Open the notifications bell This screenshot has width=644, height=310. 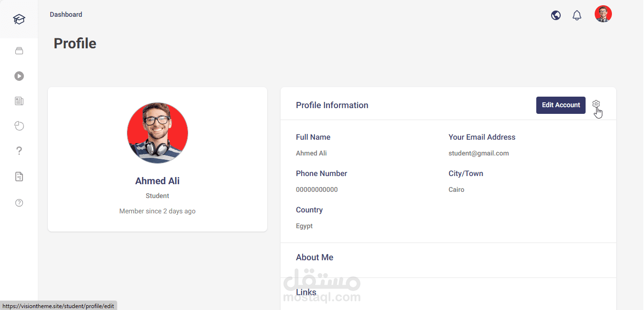(577, 15)
